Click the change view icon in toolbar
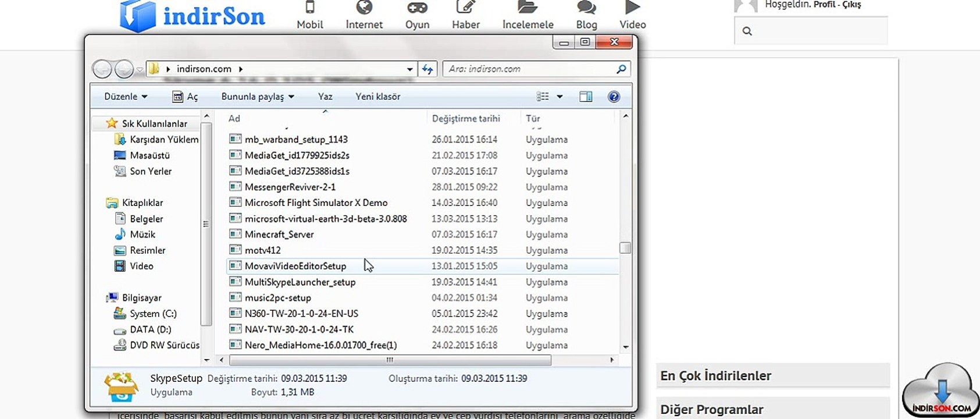The image size is (980, 419). (543, 97)
